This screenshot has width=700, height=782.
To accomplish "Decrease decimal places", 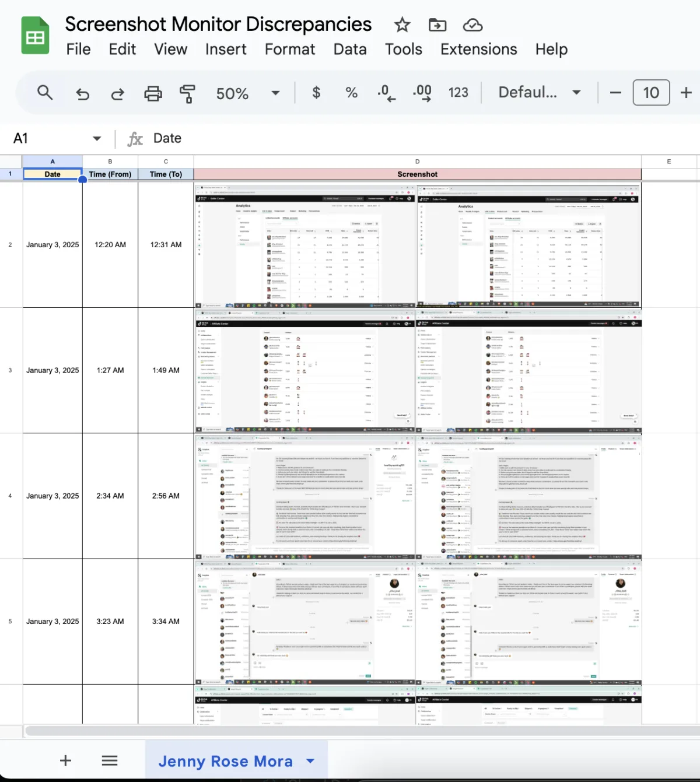I will click(386, 93).
